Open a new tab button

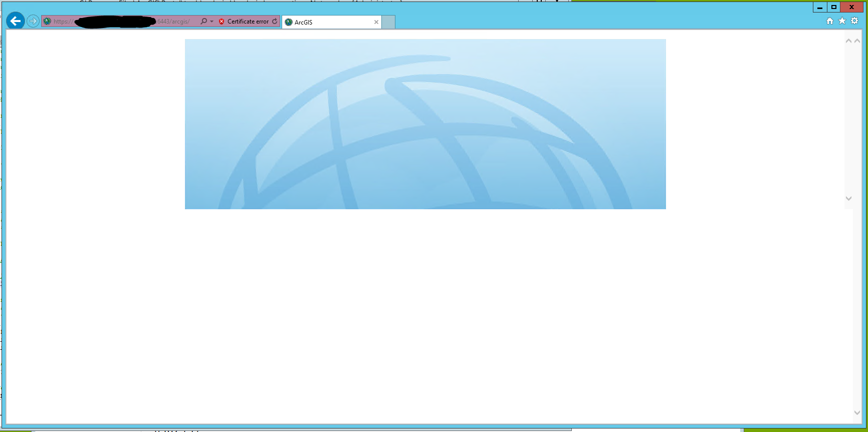click(x=388, y=22)
